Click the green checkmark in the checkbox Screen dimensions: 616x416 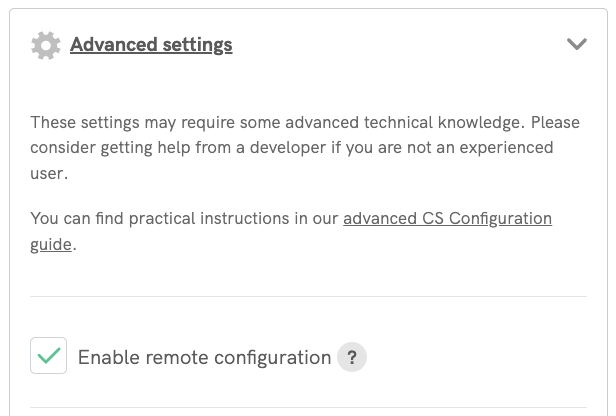pos(49,356)
